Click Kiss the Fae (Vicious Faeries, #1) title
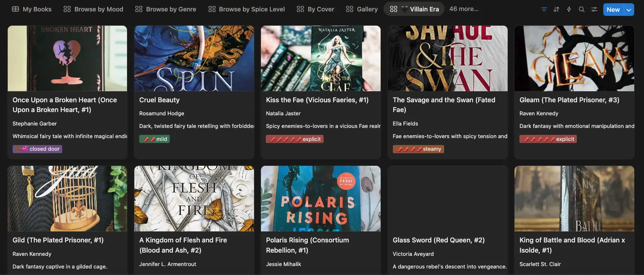This screenshot has height=275, width=644. pos(317,100)
